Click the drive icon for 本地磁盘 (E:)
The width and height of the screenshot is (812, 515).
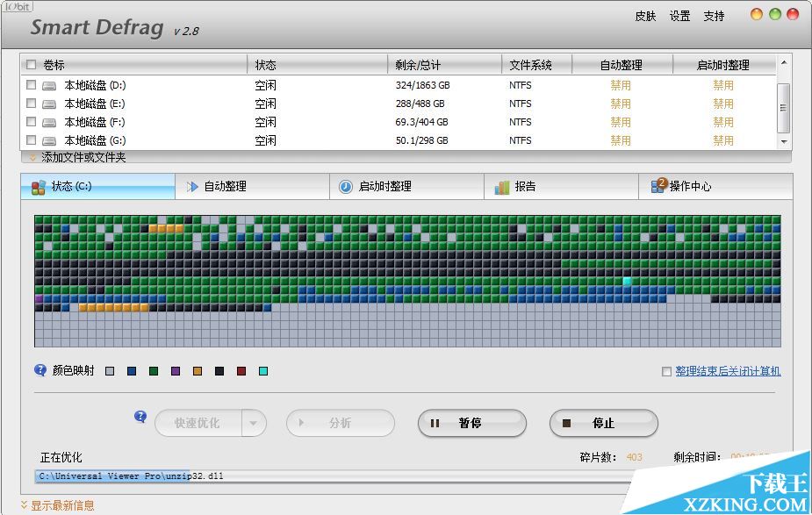(x=49, y=104)
